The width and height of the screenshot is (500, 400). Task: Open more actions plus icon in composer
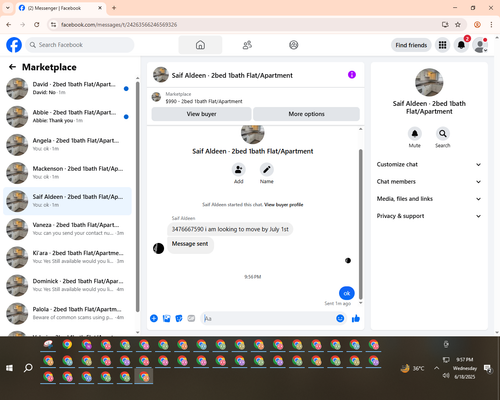point(154,318)
